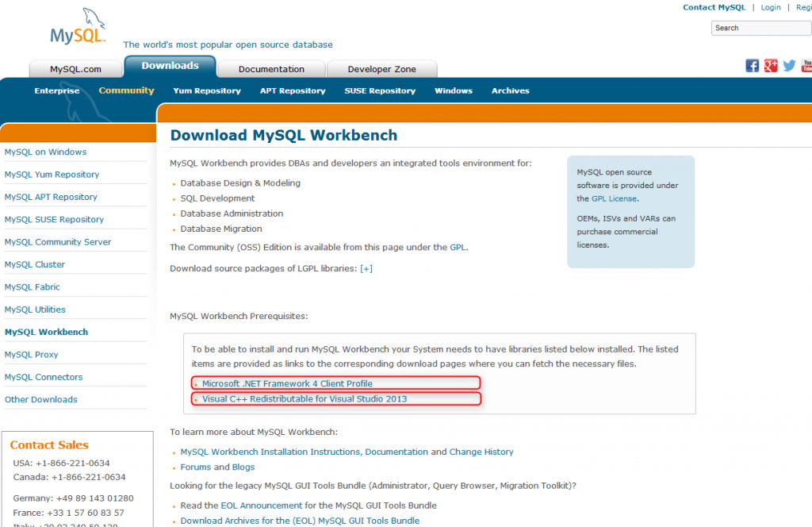The image size is (812, 527).
Task: Open the Community menu item
Action: click(126, 90)
